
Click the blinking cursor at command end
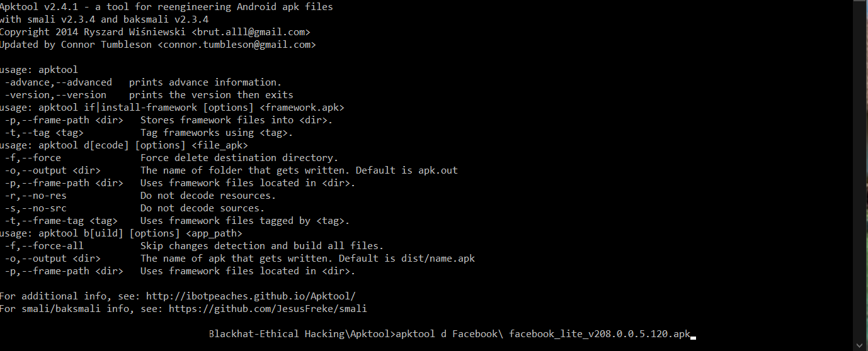pyautogui.click(x=694, y=337)
